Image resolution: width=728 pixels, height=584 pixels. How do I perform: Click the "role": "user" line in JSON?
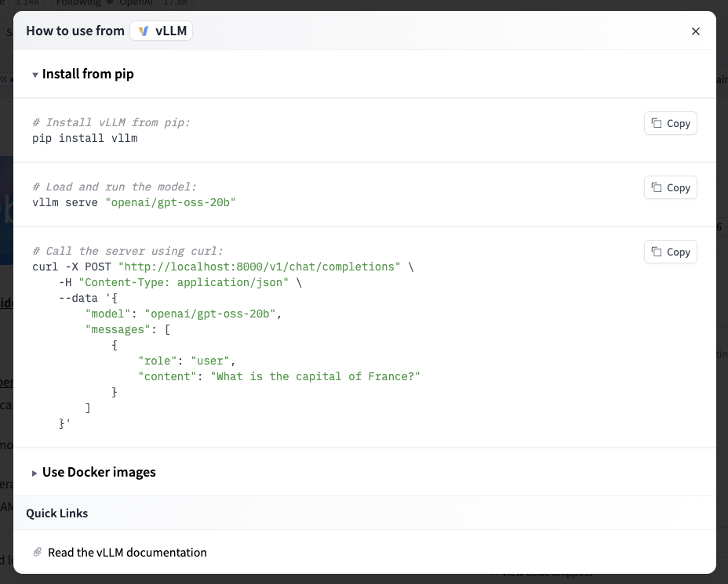[x=186, y=361]
